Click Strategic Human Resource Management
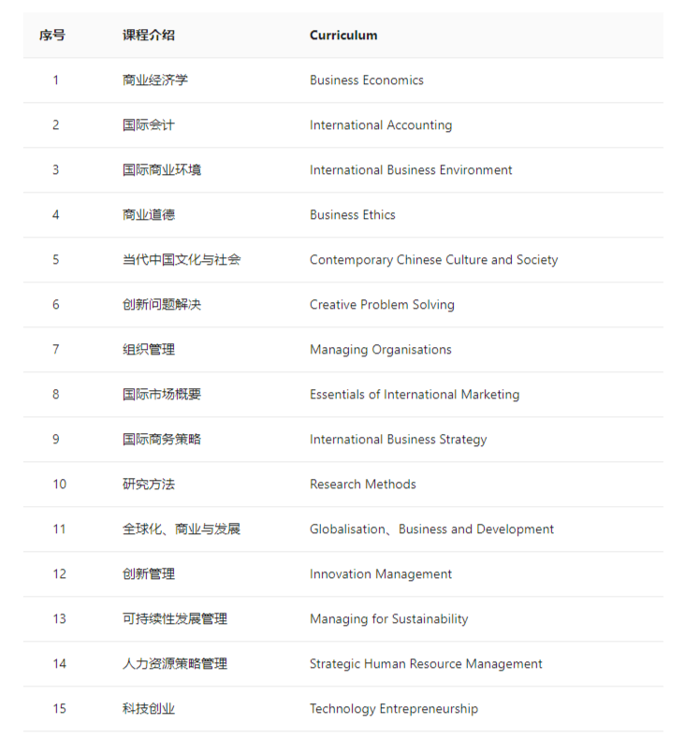The image size is (700, 738). pyautogui.click(x=426, y=664)
